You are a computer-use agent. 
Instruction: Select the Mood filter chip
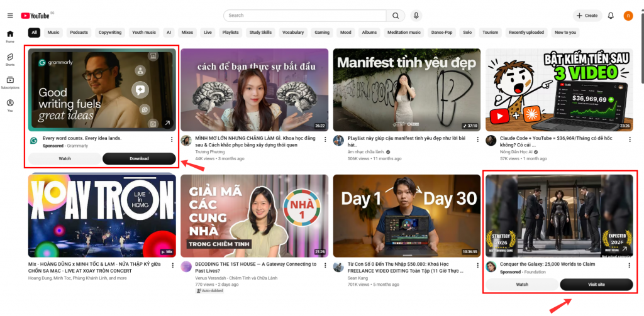(x=345, y=33)
